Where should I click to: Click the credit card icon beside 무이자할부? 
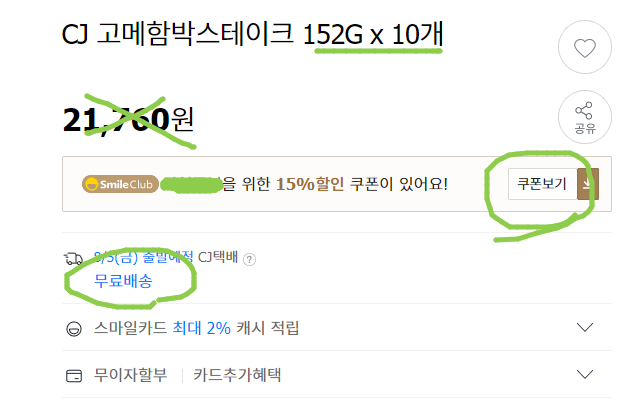coord(74,376)
